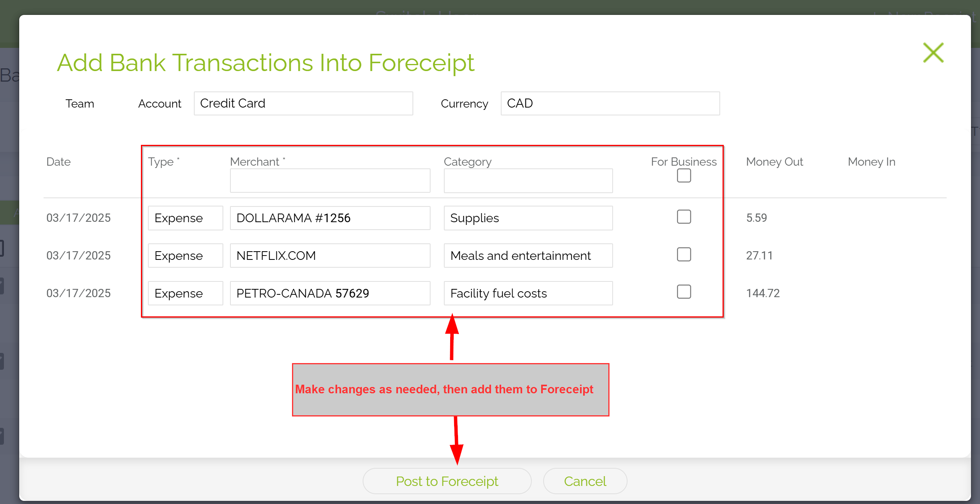Change Type for the DOLLARAMA row
980x504 pixels.
tap(185, 218)
